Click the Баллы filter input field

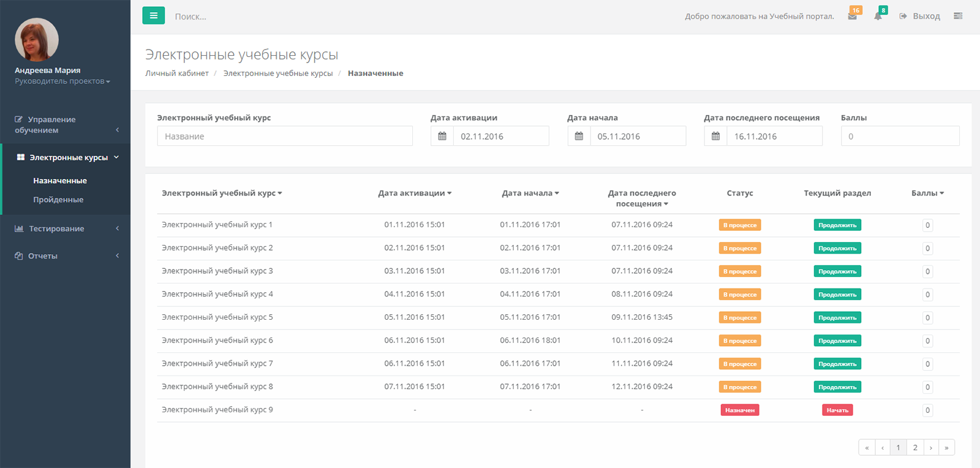[900, 136]
